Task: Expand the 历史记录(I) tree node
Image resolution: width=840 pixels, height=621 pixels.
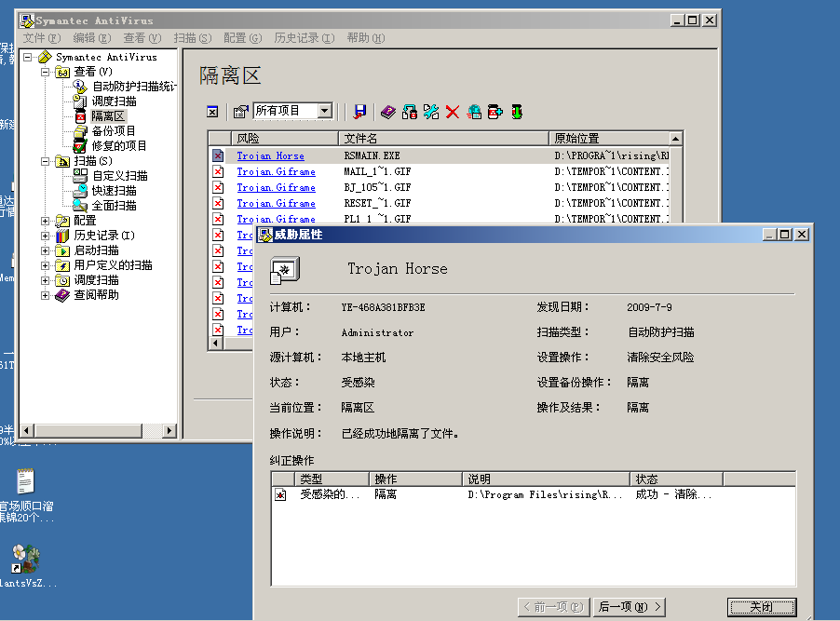Action: (x=45, y=236)
